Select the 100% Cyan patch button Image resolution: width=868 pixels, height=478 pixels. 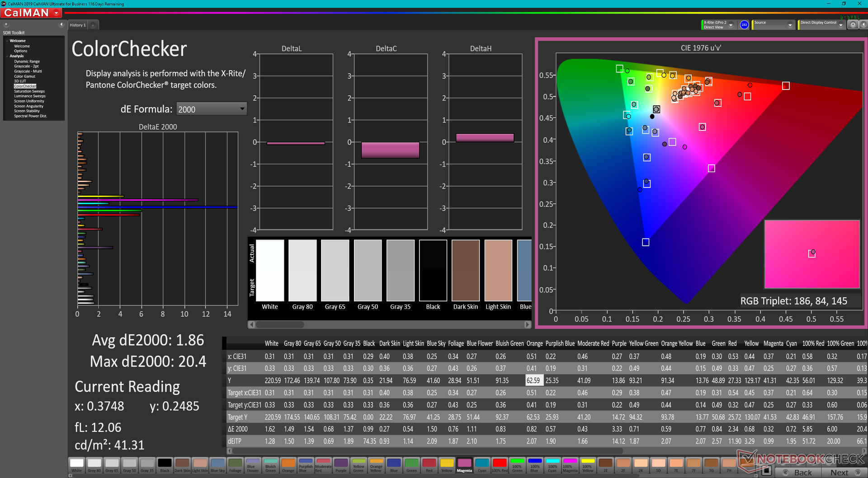[552, 465]
